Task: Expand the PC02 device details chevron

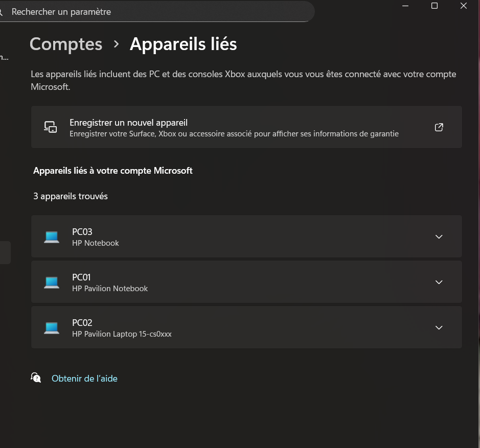Action: (439, 327)
